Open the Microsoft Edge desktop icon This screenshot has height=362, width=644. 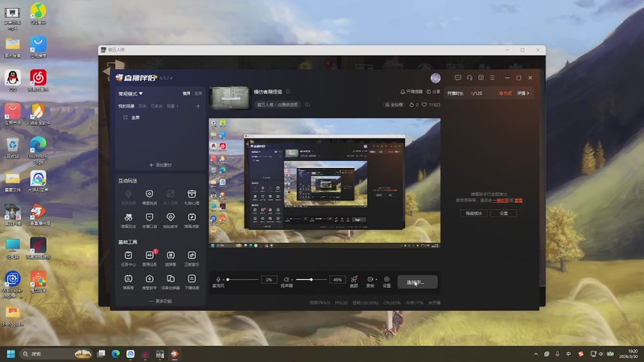(x=38, y=150)
